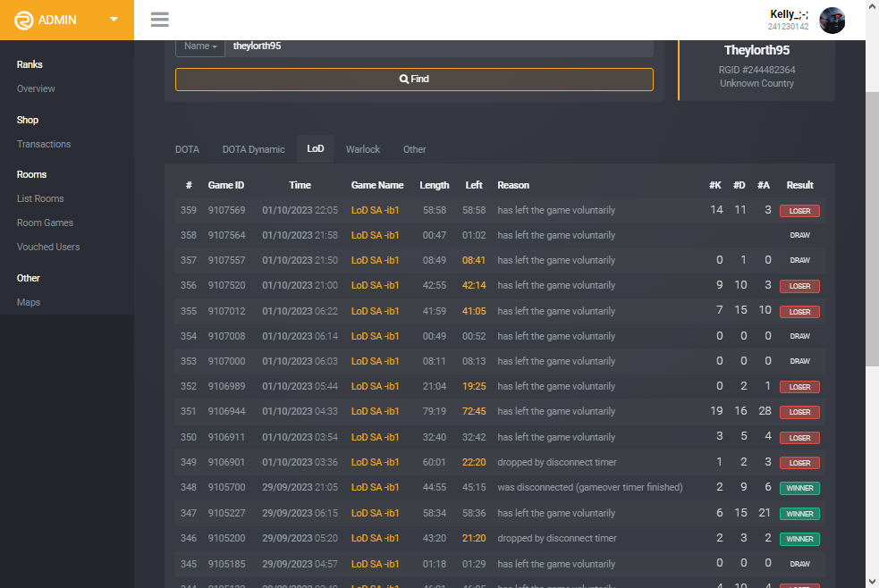Open LoD SA -ib1 link for game 9106911

(375, 437)
